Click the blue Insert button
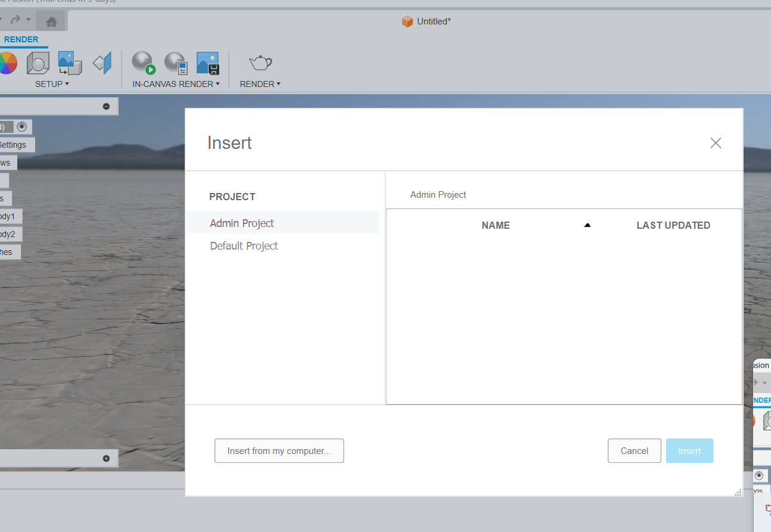 [689, 451]
